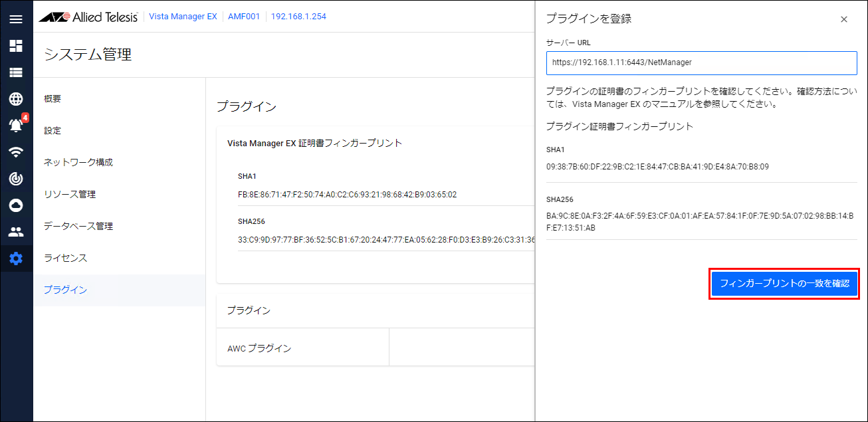The width and height of the screenshot is (868, 422).
Task: Select the AWC プラグイン table row
Action: [x=376, y=347]
